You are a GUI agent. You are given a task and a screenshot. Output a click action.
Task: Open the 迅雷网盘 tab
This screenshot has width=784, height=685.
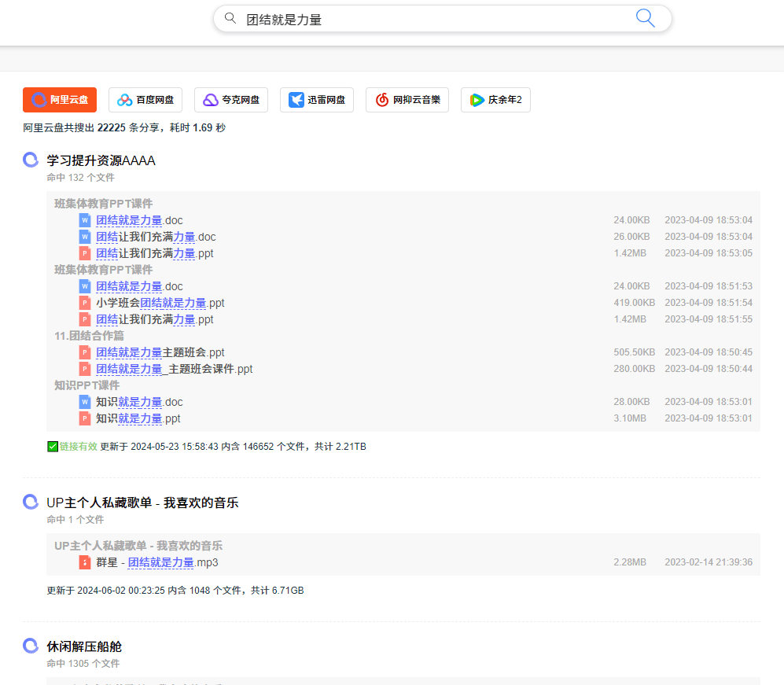317,100
